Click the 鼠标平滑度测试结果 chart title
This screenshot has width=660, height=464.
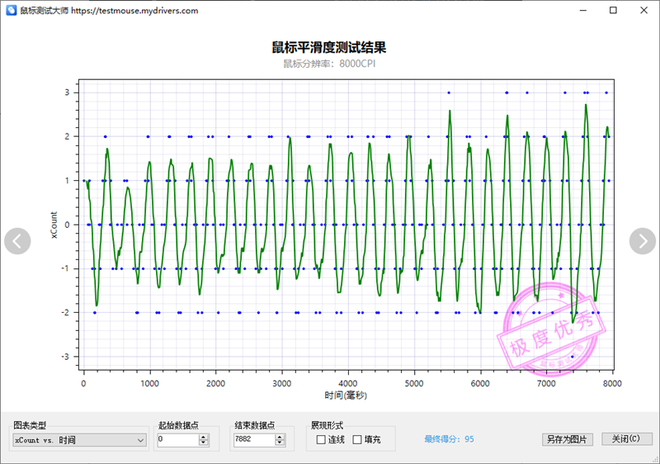click(x=329, y=47)
